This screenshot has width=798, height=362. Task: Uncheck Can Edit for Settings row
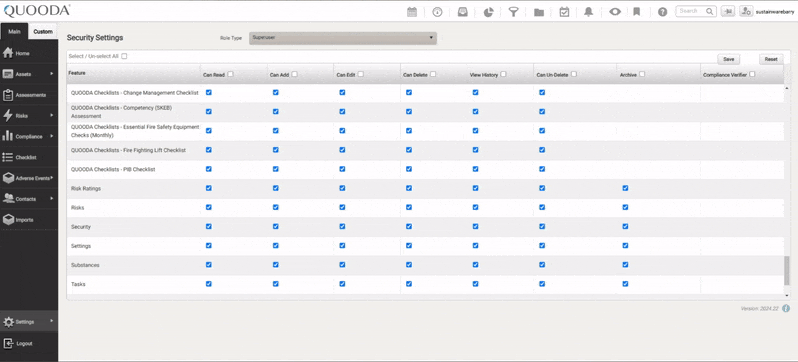tap(342, 245)
